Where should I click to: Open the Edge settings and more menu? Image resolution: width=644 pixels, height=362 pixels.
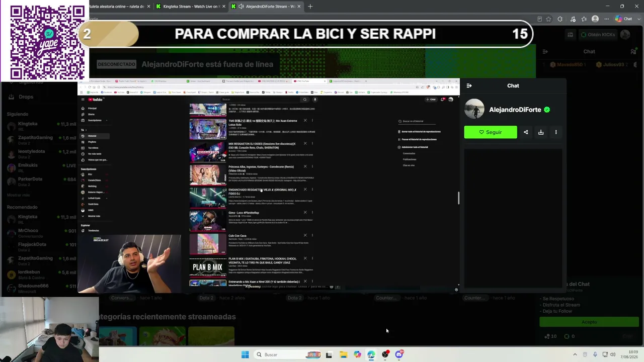(608, 19)
